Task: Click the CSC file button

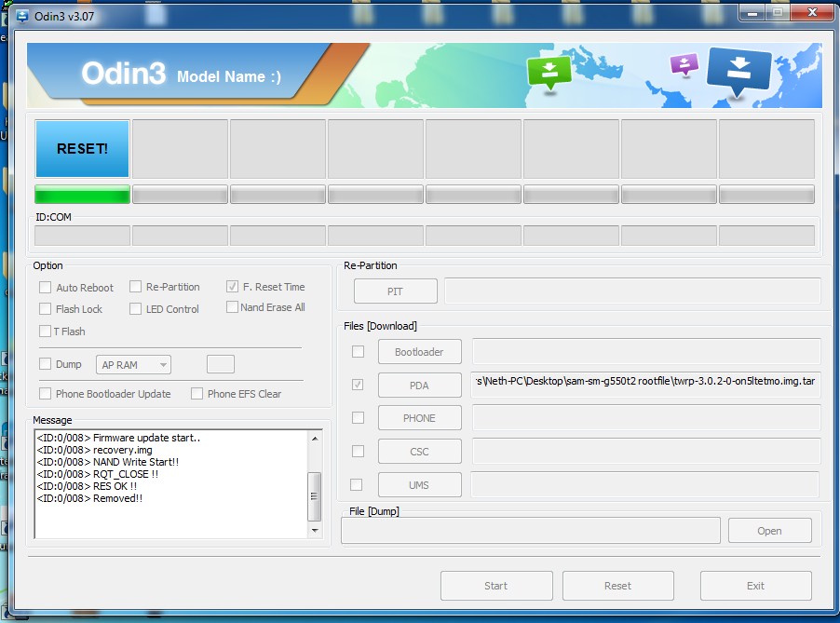Action: tap(419, 452)
